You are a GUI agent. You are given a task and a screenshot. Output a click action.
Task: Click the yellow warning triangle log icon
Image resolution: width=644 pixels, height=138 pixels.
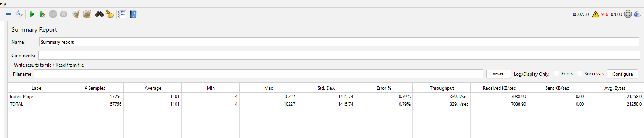[596, 14]
